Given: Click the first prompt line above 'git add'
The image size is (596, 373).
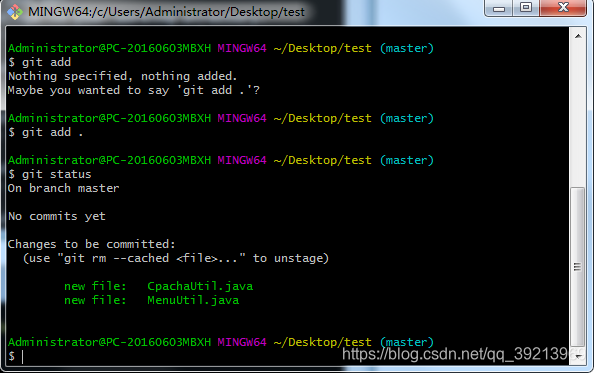Looking at the screenshot, I should click(221, 48).
